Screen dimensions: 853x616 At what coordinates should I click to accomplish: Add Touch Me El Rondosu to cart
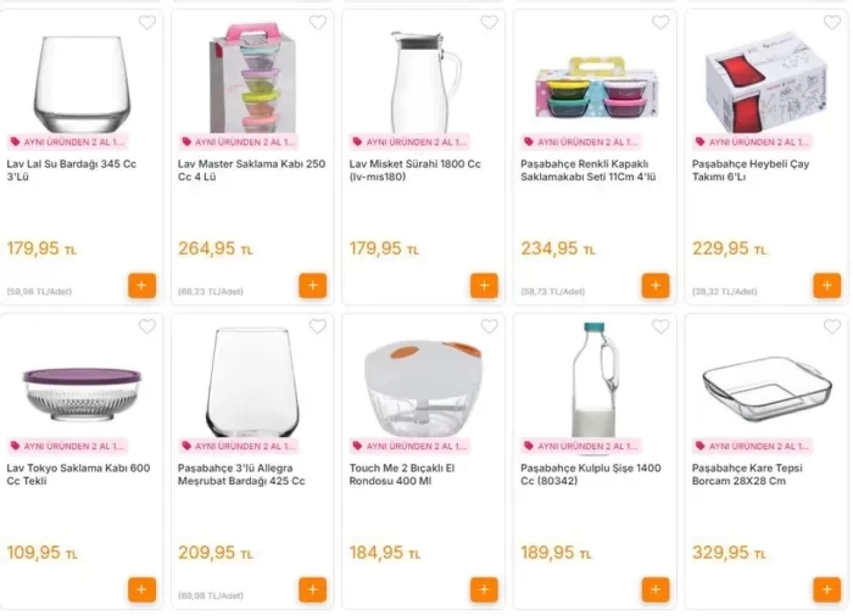(484, 589)
